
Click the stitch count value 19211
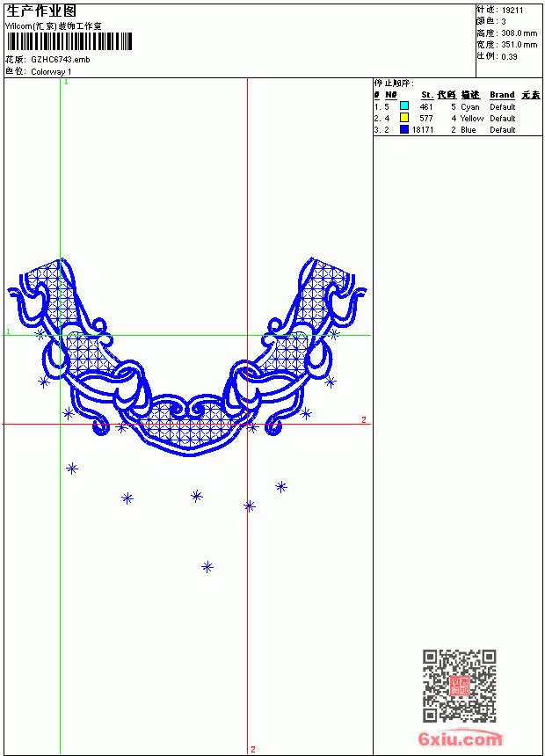tap(512, 11)
